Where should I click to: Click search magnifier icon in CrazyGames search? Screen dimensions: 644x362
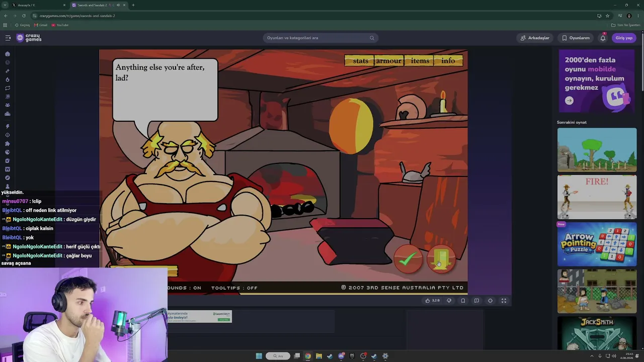372,38
